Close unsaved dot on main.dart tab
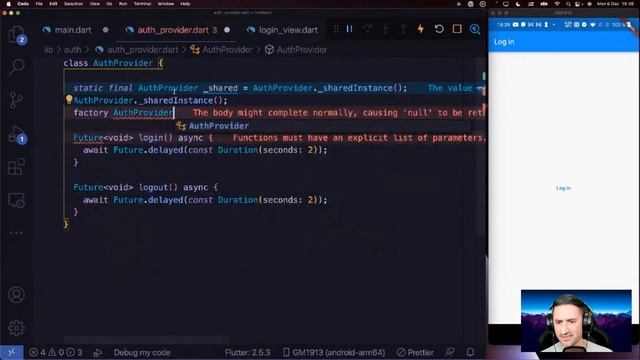This screenshot has width=640, height=360. tap(106, 30)
